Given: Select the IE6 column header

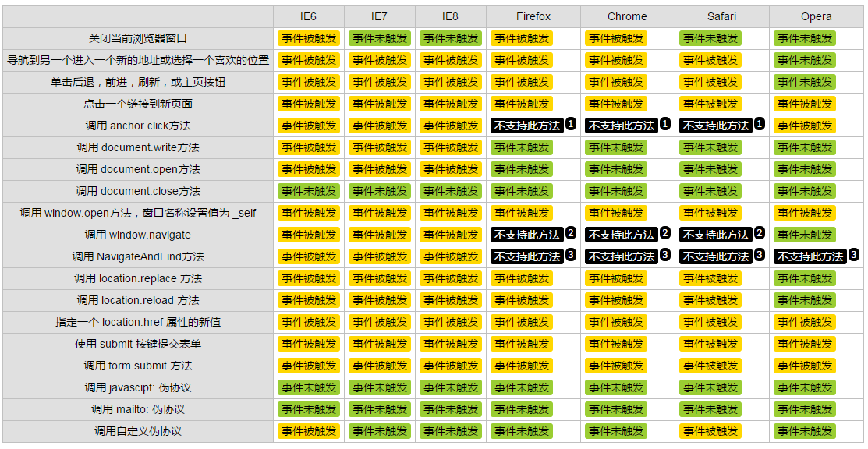Looking at the screenshot, I should coord(308,16).
